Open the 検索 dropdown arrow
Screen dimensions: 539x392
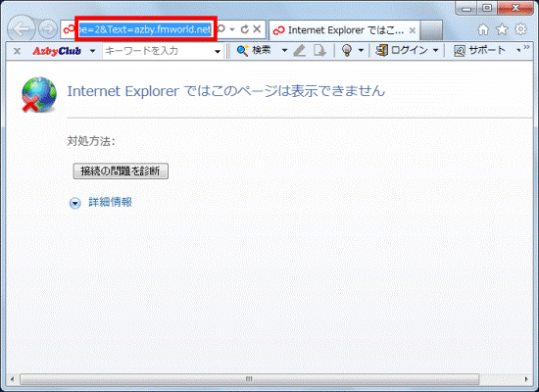coord(284,51)
